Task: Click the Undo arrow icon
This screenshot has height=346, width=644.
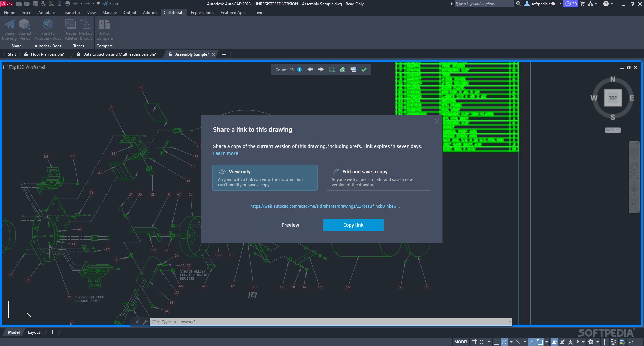Action: pos(76,4)
